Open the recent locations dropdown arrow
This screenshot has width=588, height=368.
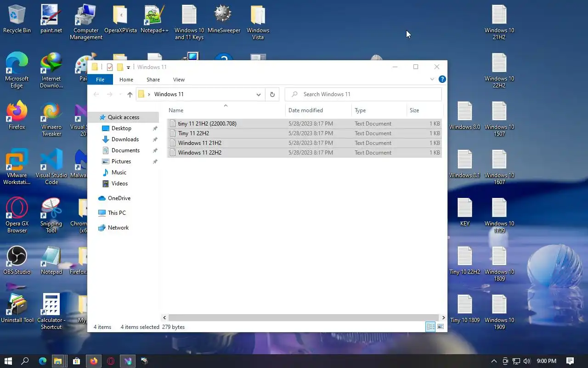tap(120, 94)
